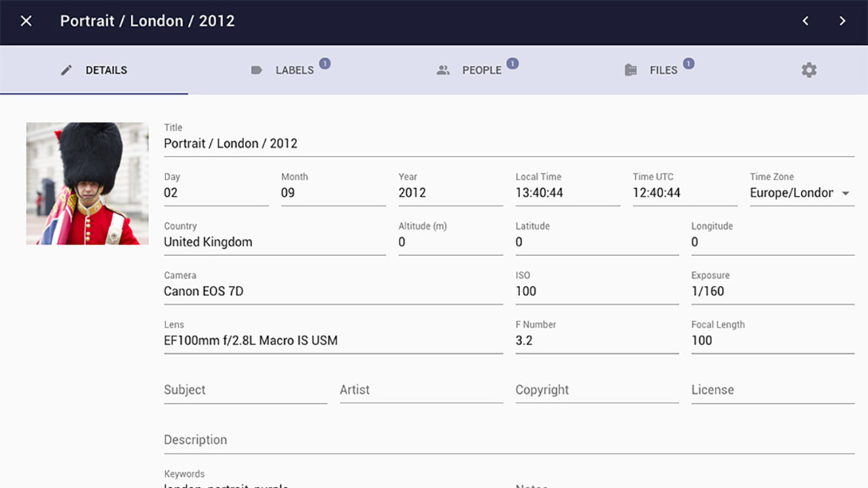The image size is (868, 488).
Task: Select the ISO value field
Action: 597,291
